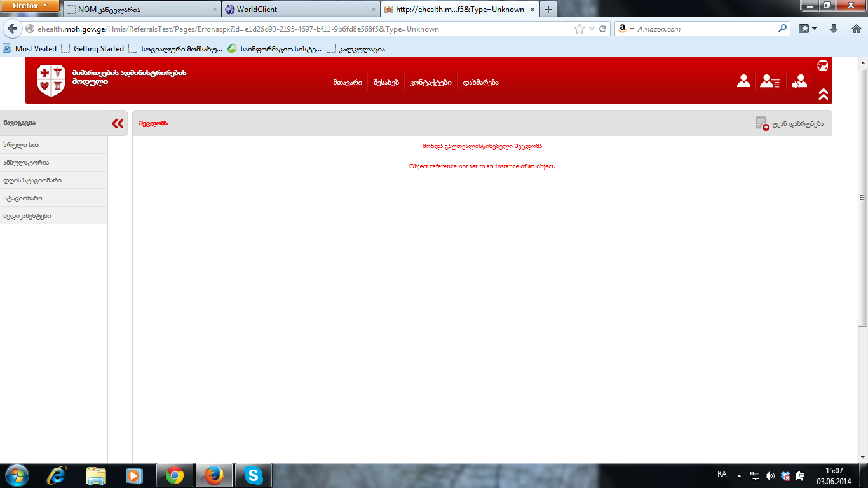This screenshot has height=488, width=868.
Task: Open the კონტაქტები menu item
Action: point(431,82)
